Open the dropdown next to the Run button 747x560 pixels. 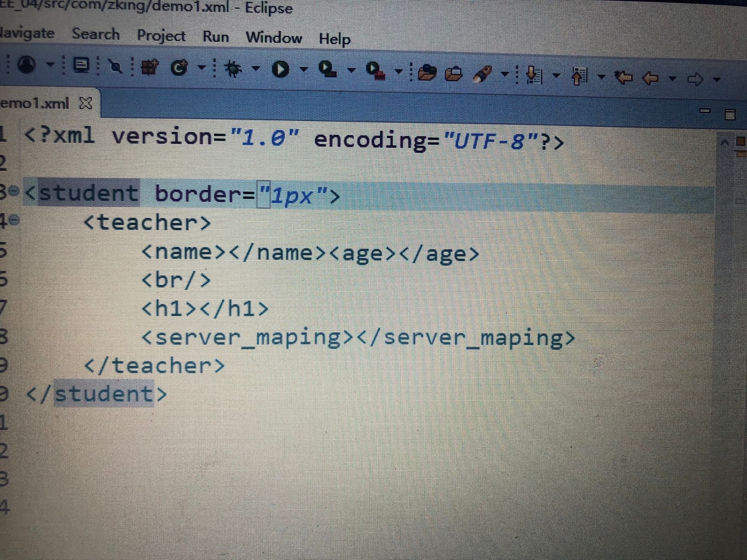(x=303, y=70)
